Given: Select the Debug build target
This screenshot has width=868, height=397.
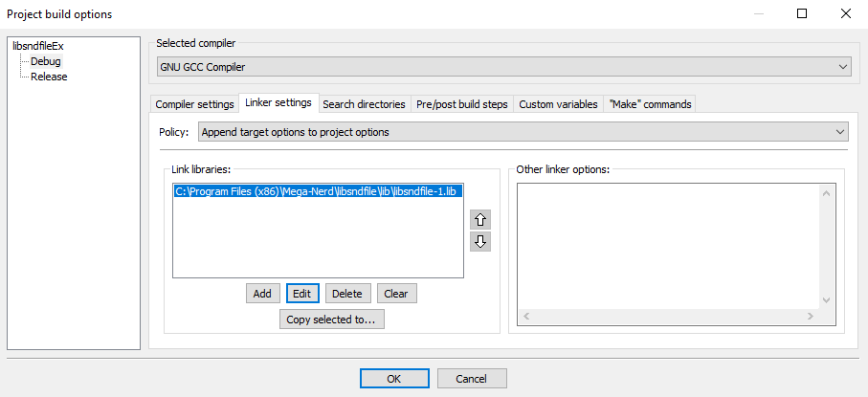Looking at the screenshot, I should [x=45, y=61].
